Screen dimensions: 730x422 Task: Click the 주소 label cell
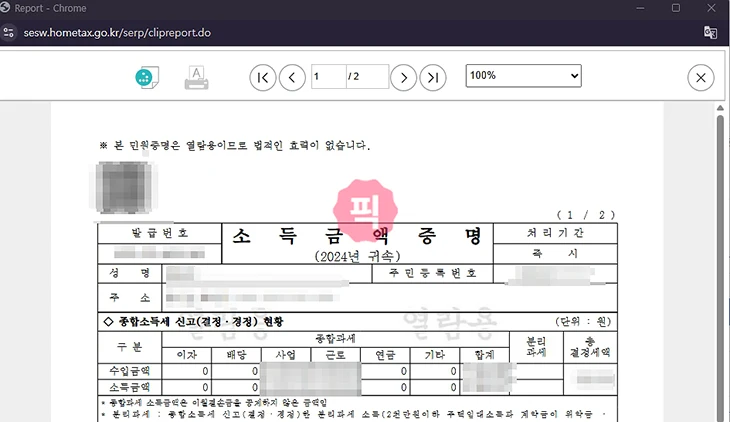[x=129, y=297]
